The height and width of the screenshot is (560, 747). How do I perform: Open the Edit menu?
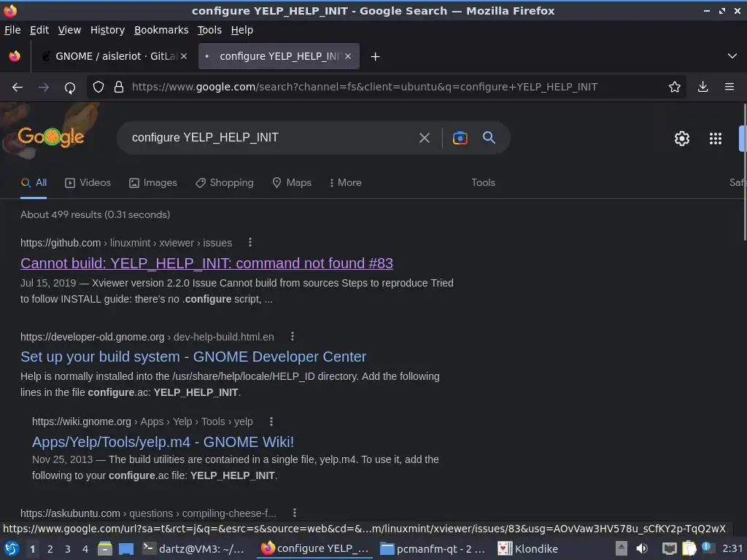click(x=39, y=30)
